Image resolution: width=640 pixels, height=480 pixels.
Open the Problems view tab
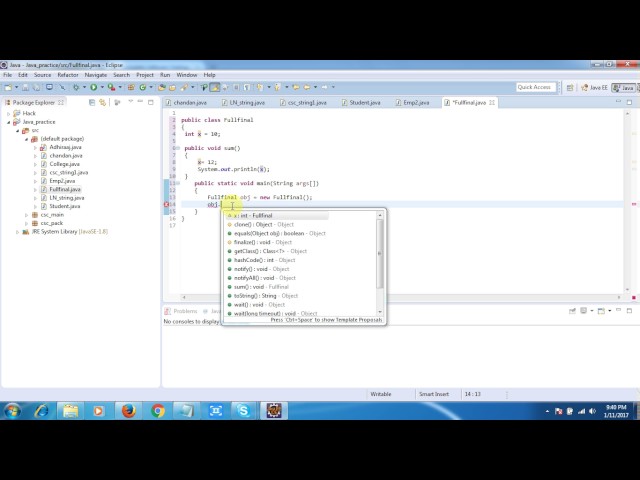coord(181,311)
